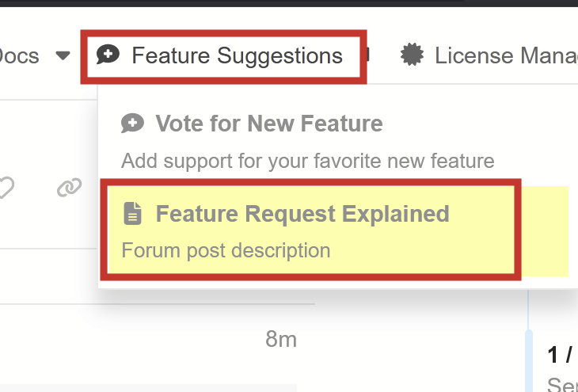Click the Feature Suggestions speech bubble icon
The height and width of the screenshot is (392, 578).
point(108,55)
